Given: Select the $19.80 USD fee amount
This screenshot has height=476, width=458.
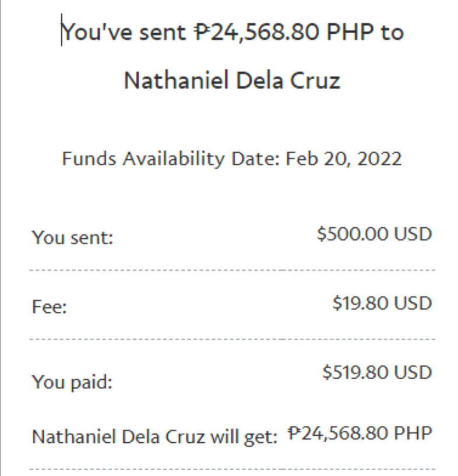Looking at the screenshot, I should [382, 303].
